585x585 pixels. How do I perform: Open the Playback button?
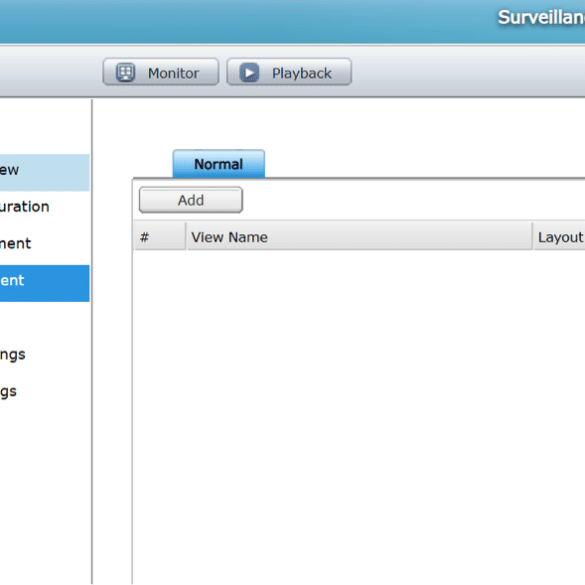289,72
